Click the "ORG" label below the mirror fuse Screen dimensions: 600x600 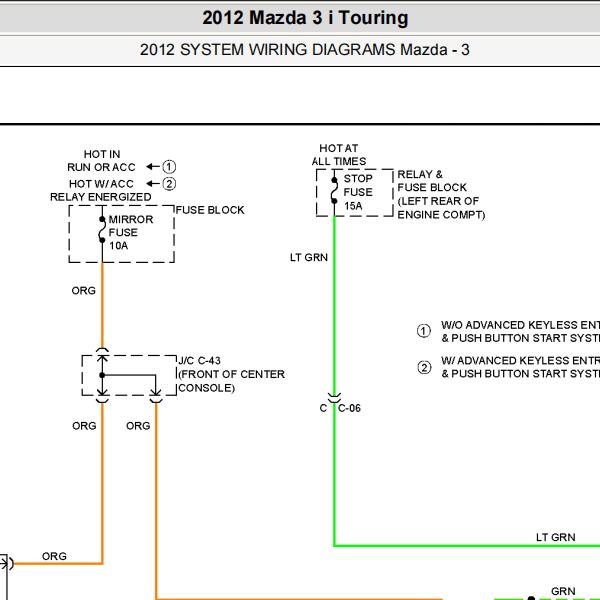pos(83,290)
